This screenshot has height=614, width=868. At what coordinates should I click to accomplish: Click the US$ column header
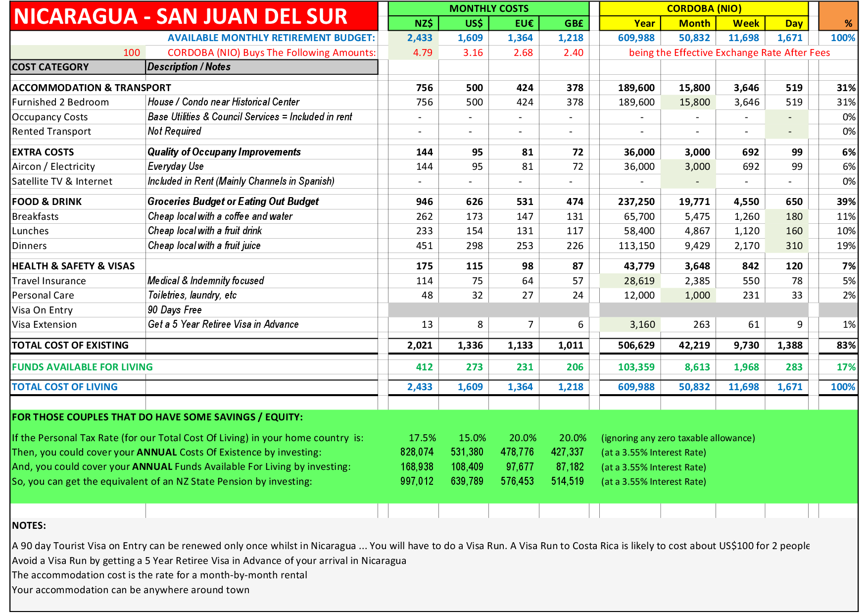tap(464, 23)
